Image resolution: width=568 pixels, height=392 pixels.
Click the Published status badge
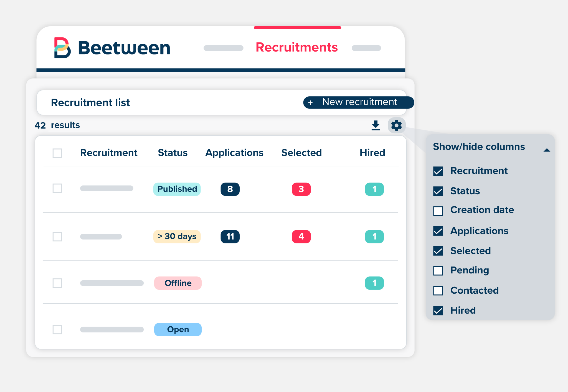[177, 189]
